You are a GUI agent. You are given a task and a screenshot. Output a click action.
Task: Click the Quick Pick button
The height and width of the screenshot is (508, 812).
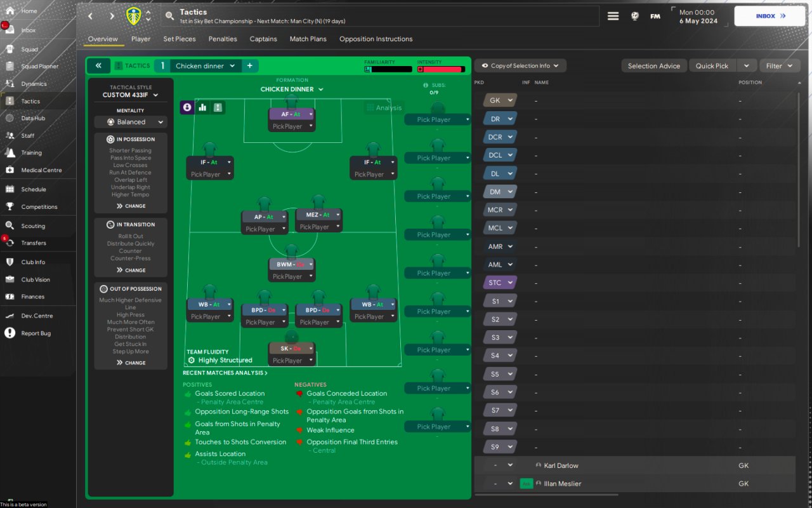tap(712, 65)
